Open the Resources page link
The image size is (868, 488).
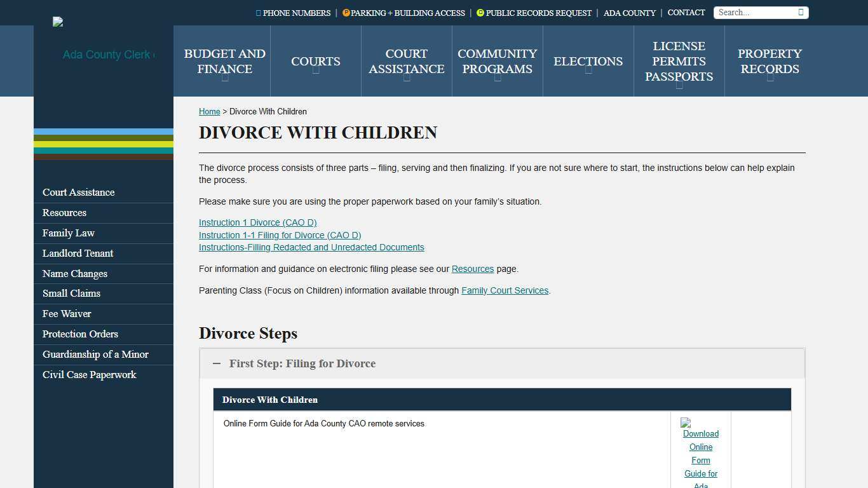472,269
